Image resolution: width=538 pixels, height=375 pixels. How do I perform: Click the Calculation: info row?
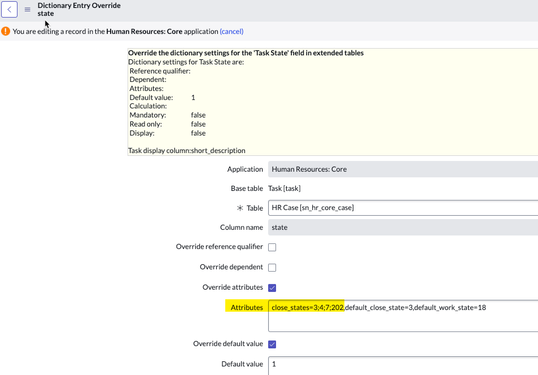click(148, 106)
